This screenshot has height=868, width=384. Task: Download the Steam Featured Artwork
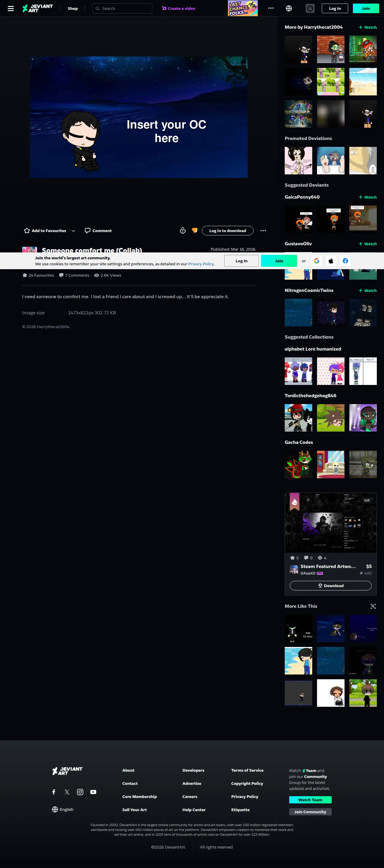click(x=331, y=586)
